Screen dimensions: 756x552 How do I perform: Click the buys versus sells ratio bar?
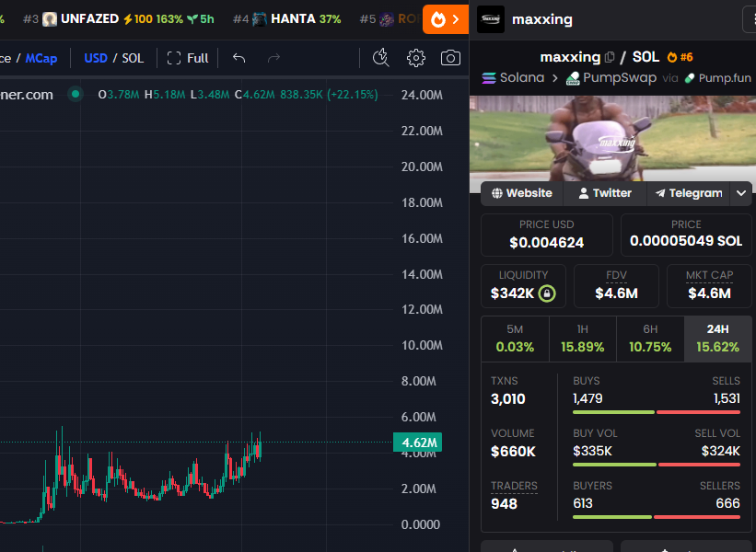(657, 412)
